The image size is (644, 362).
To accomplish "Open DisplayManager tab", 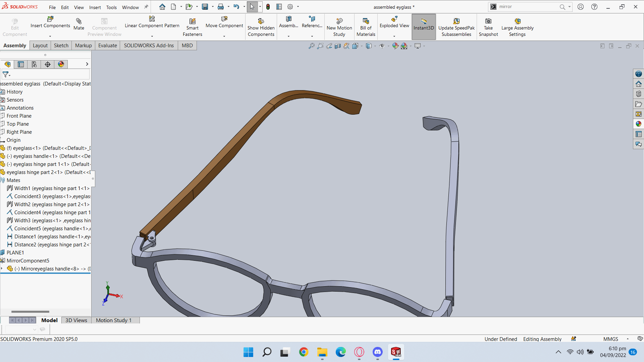I will point(61,64).
